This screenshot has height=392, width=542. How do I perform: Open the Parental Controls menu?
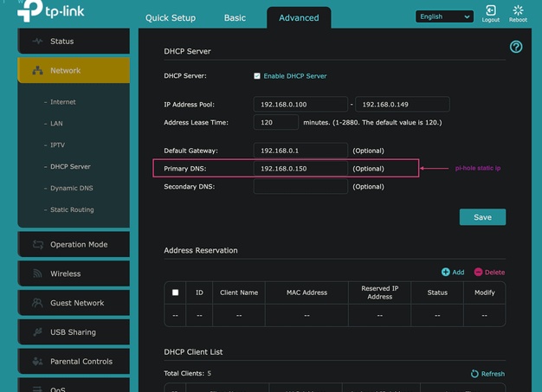tap(74, 361)
